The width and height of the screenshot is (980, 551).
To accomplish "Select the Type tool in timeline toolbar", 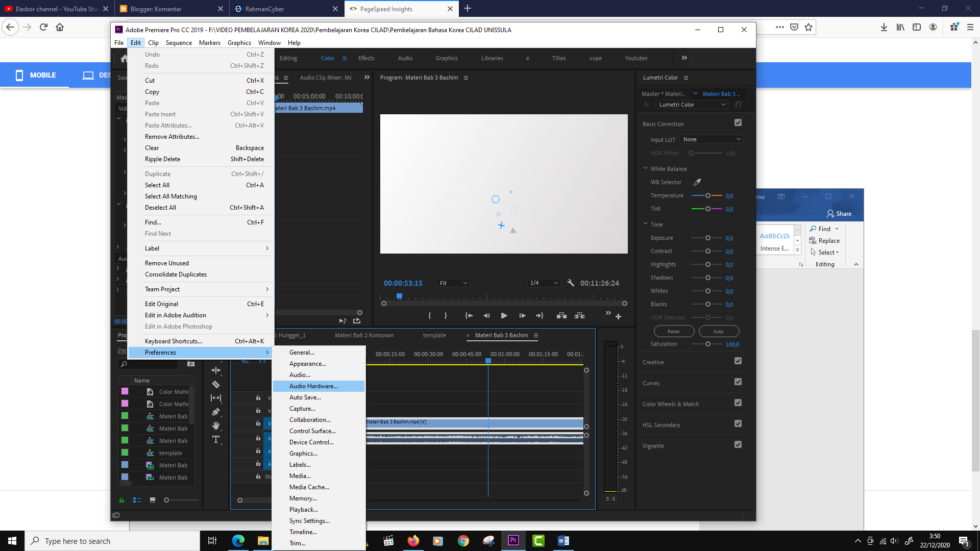I will (216, 439).
